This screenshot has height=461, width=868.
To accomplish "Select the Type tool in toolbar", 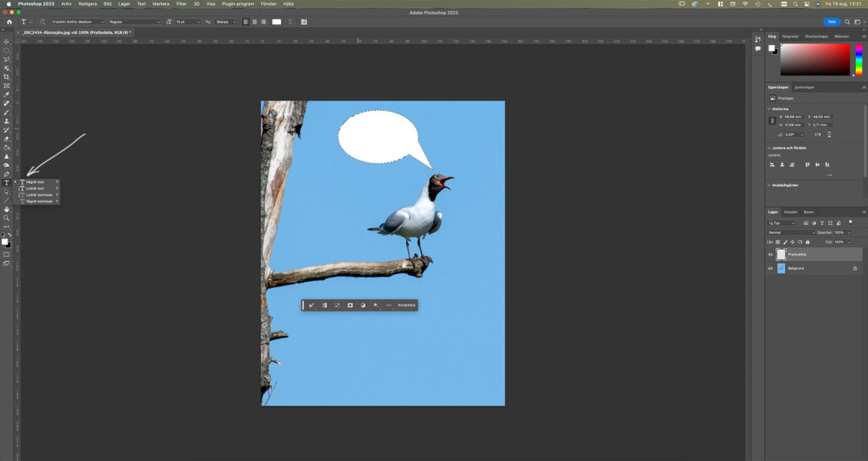I will pos(6,182).
